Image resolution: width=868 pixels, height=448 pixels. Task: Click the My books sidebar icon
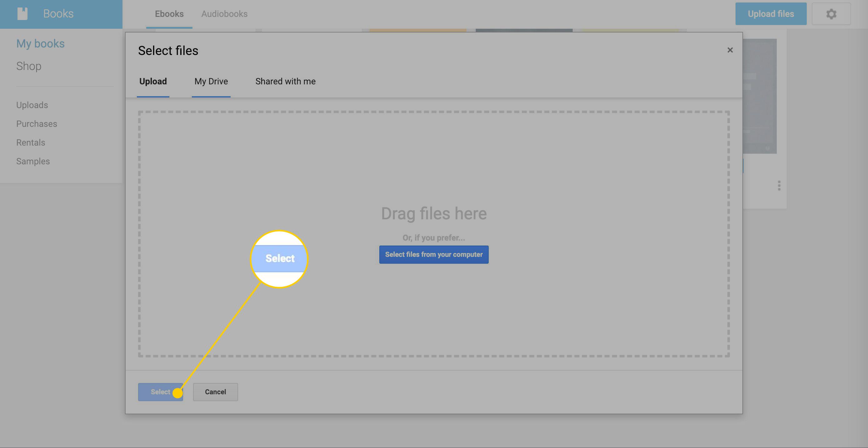pos(40,43)
